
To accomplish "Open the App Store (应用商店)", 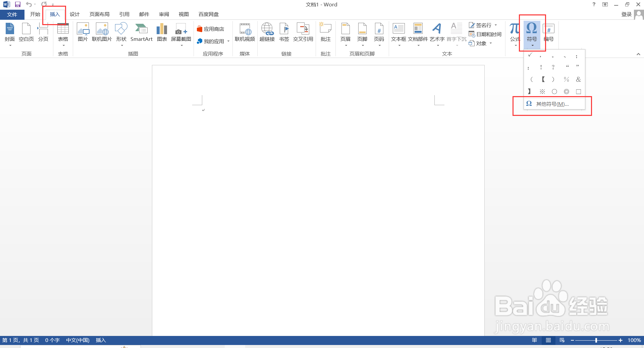I will tap(211, 29).
